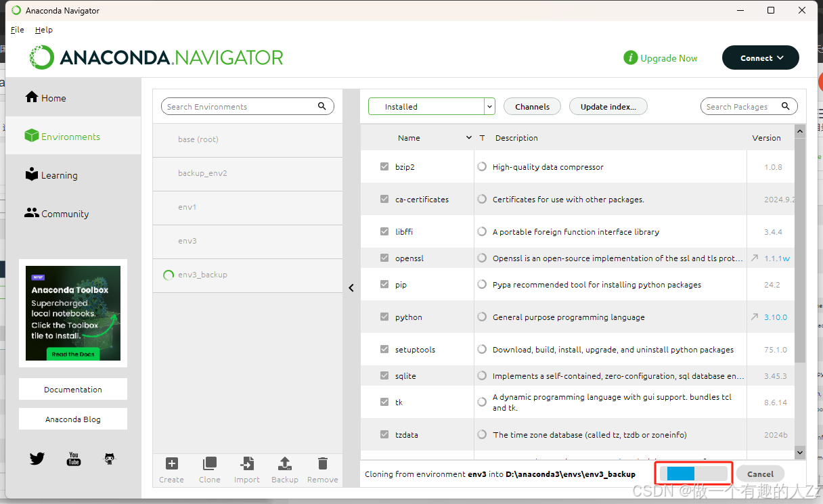
Task: Toggle the sqlite package checkbox
Action: pyautogui.click(x=384, y=375)
